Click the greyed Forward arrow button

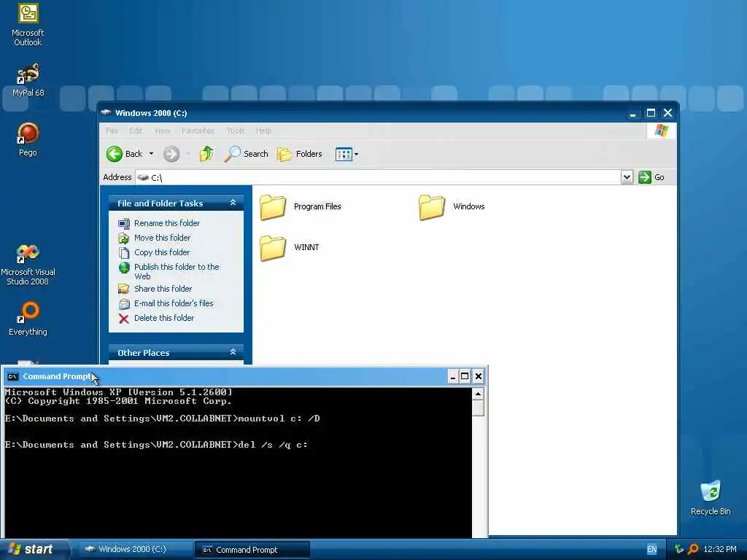[x=171, y=154]
